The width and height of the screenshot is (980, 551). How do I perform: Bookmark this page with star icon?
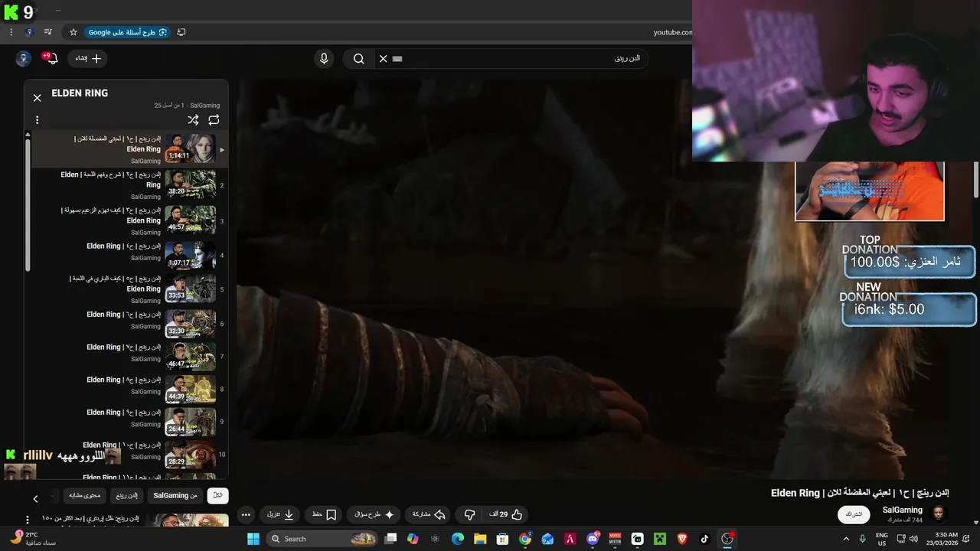73,32
